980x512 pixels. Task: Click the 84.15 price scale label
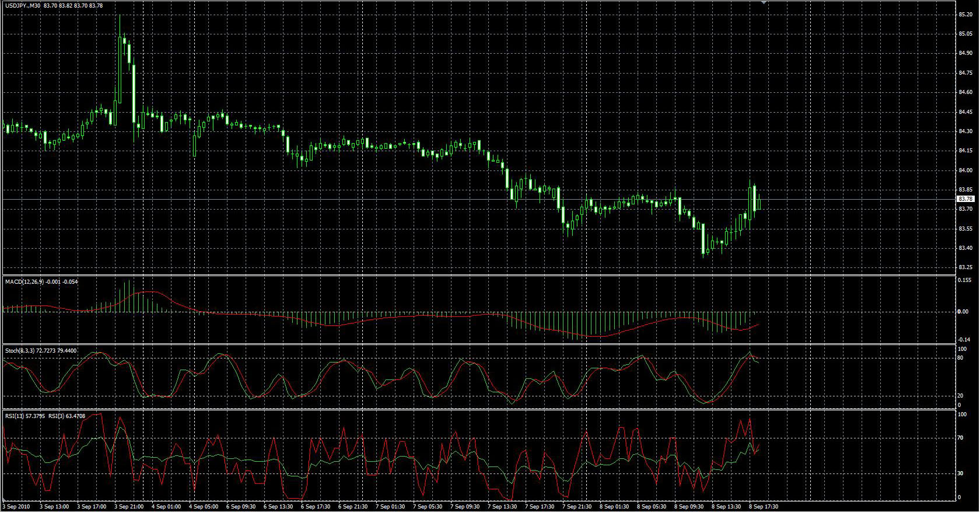(965, 151)
